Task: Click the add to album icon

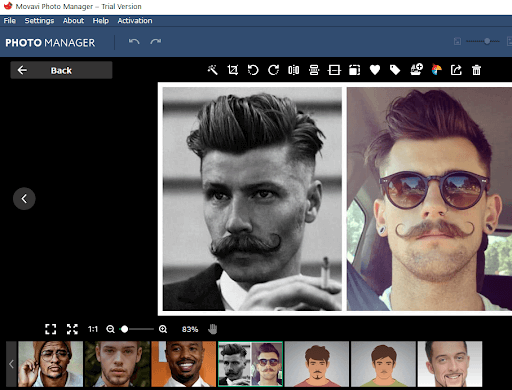Action: coord(416,69)
